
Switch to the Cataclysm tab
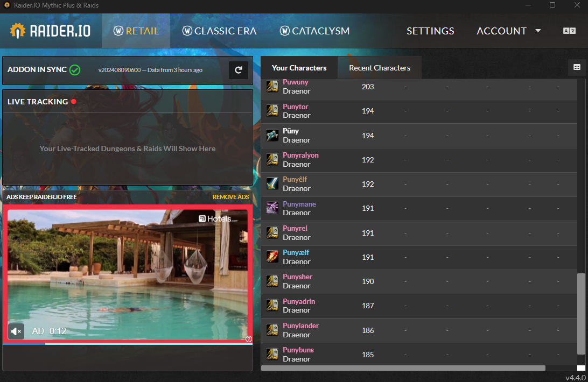tap(314, 31)
